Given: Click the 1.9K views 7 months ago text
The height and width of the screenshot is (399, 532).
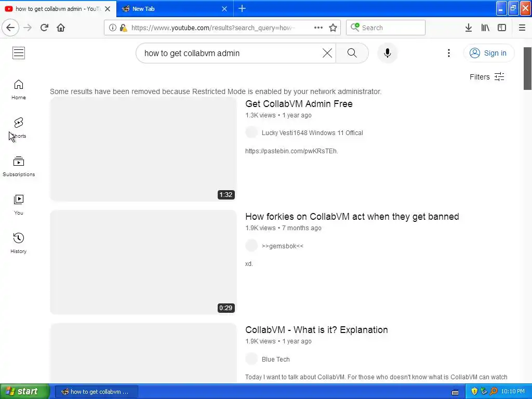Looking at the screenshot, I should point(283,228).
